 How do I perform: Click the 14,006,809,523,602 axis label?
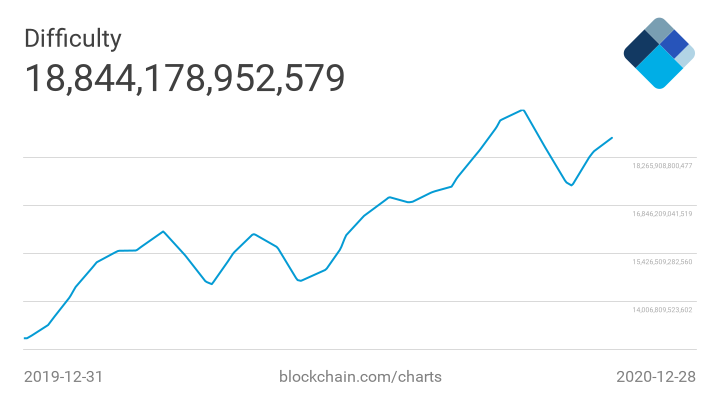click(662, 309)
